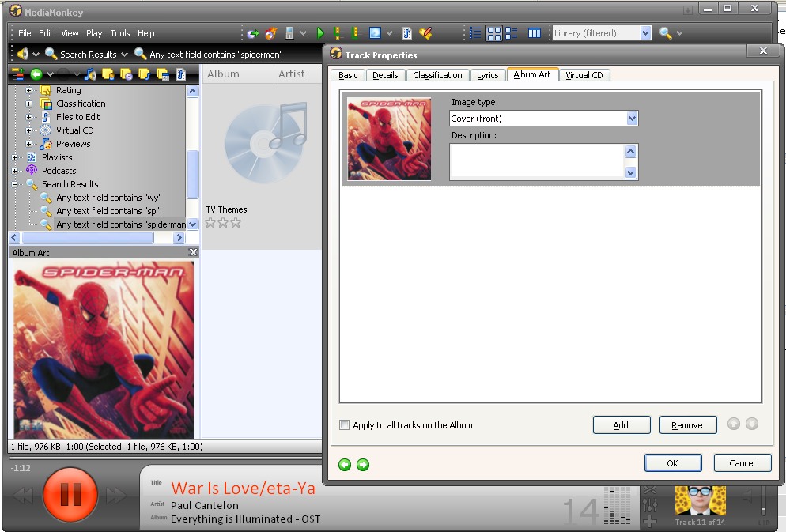This screenshot has height=532, width=786.
Task: Close the Album Art panel
Action: (x=193, y=252)
